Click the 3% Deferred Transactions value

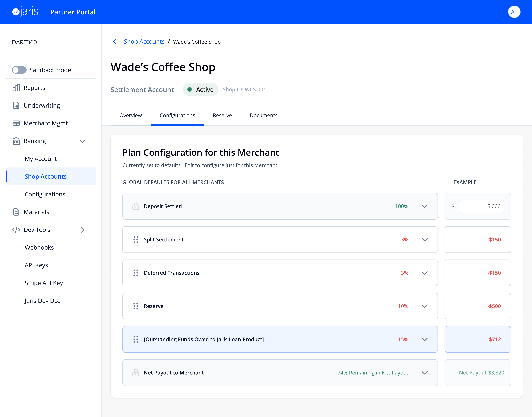[x=404, y=273]
